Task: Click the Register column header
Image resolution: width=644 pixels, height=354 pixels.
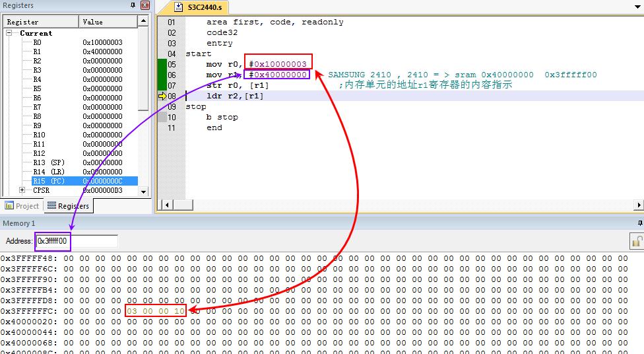Action: [x=41, y=22]
